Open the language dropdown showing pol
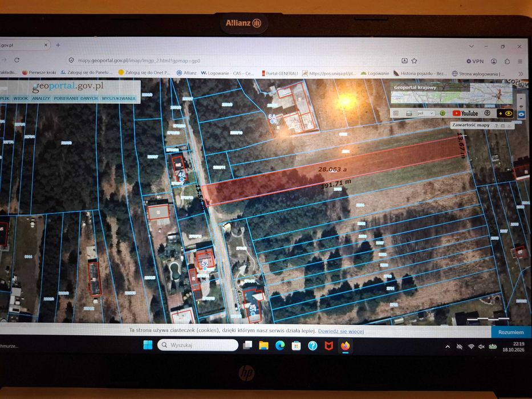This screenshot has width=532, height=399. pyautogui.click(x=425, y=113)
